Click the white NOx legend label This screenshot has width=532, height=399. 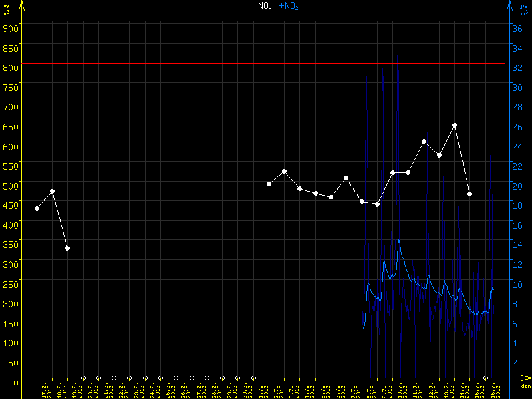(x=265, y=6)
